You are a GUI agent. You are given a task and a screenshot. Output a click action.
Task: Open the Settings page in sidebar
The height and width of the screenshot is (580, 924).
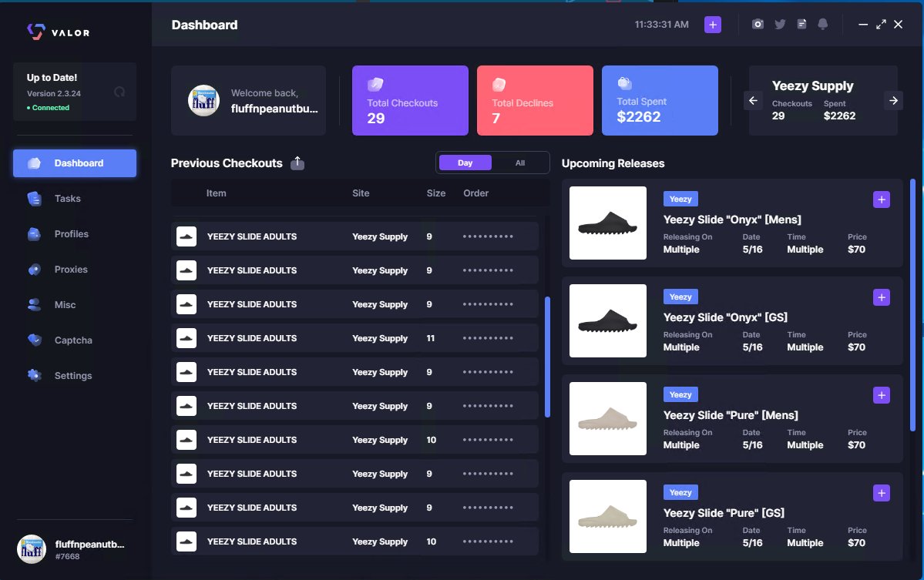(x=75, y=375)
